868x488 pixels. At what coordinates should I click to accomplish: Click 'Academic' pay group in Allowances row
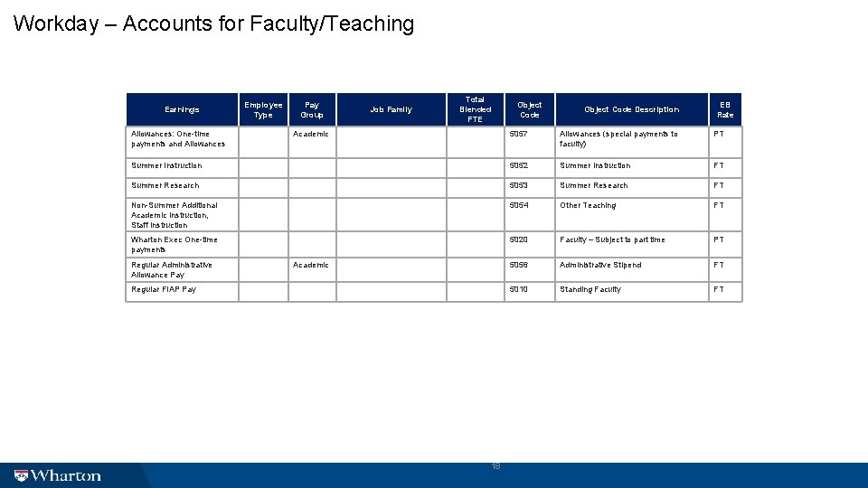(x=310, y=134)
